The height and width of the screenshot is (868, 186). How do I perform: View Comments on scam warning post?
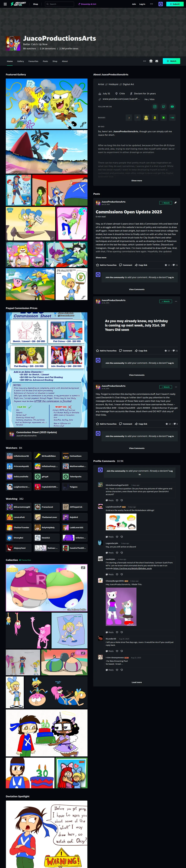[x=137, y=448]
